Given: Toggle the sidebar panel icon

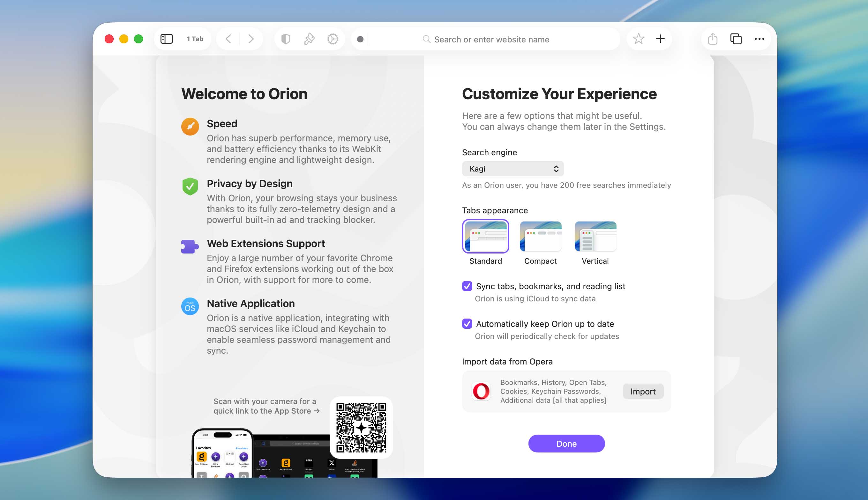Looking at the screenshot, I should [x=166, y=39].
